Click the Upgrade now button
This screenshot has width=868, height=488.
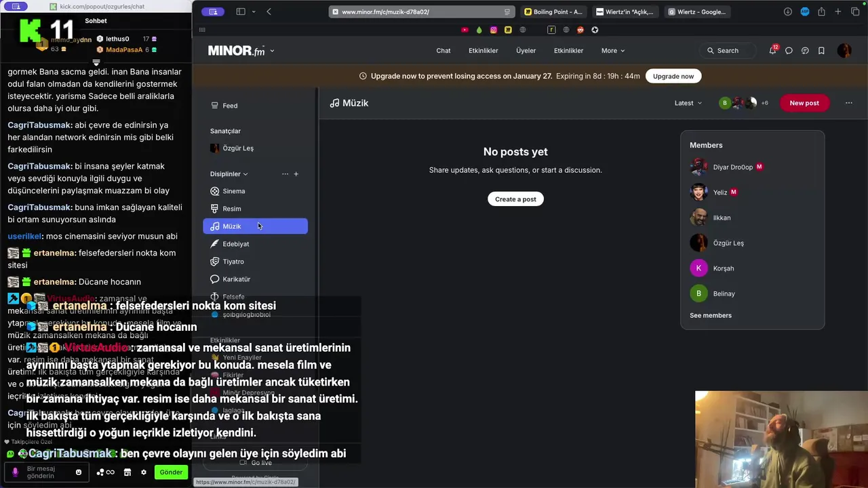(673, 77)
